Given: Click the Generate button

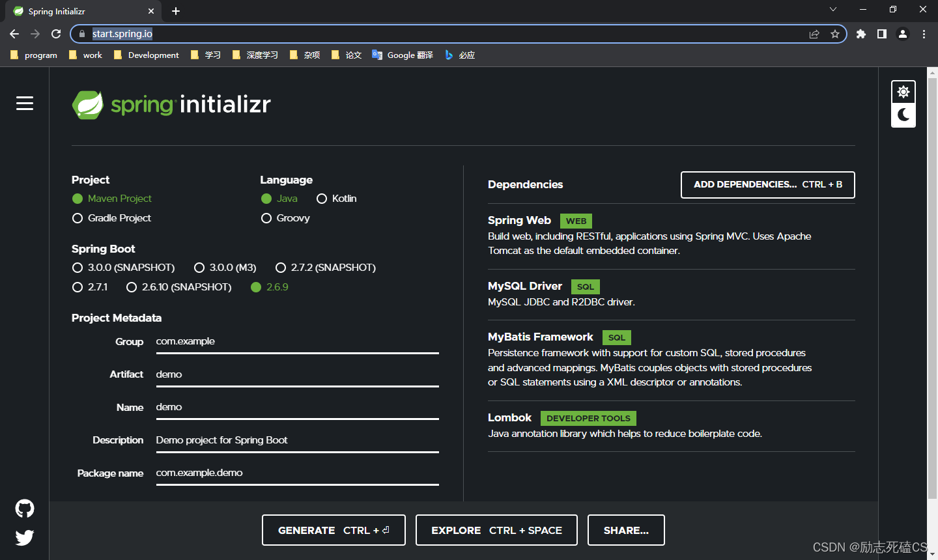Looking at the screenshot, I should pyautogui.click(x=334, y=530).
